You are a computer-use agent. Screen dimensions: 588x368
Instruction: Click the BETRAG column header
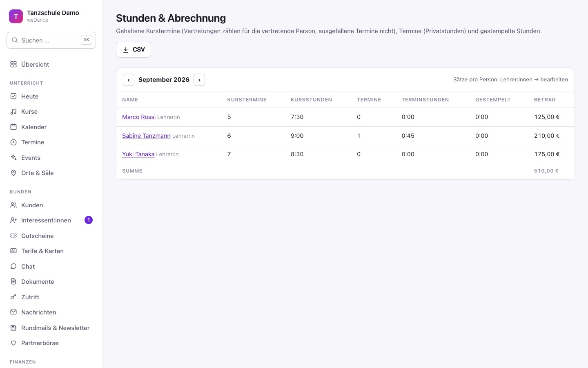545,100
